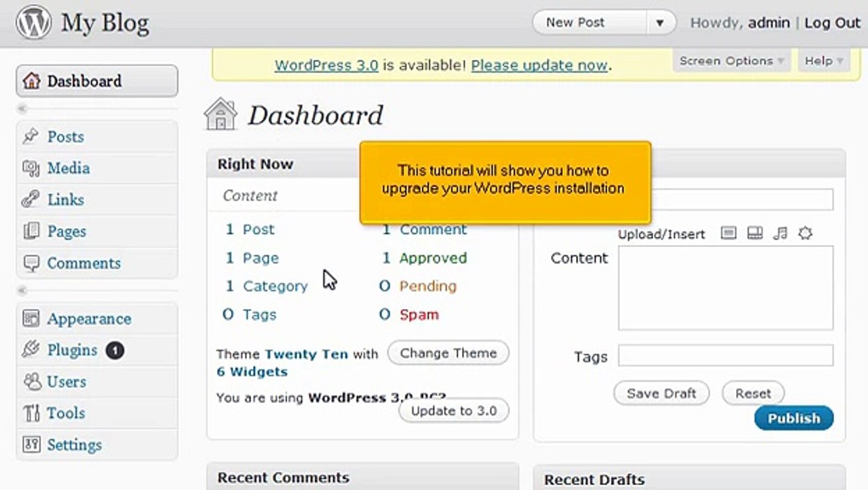The height and width of the screenshot is (490, 868).
Task: Click the Publish button
Action: (794, 419)
